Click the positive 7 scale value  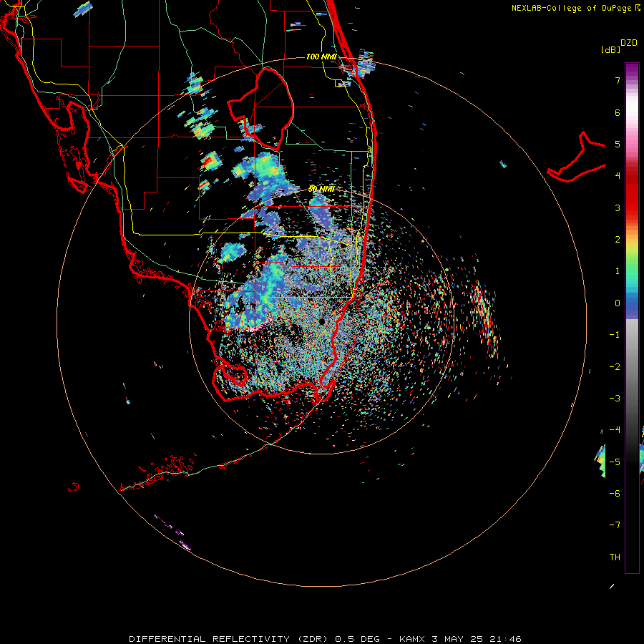(618, 80)
